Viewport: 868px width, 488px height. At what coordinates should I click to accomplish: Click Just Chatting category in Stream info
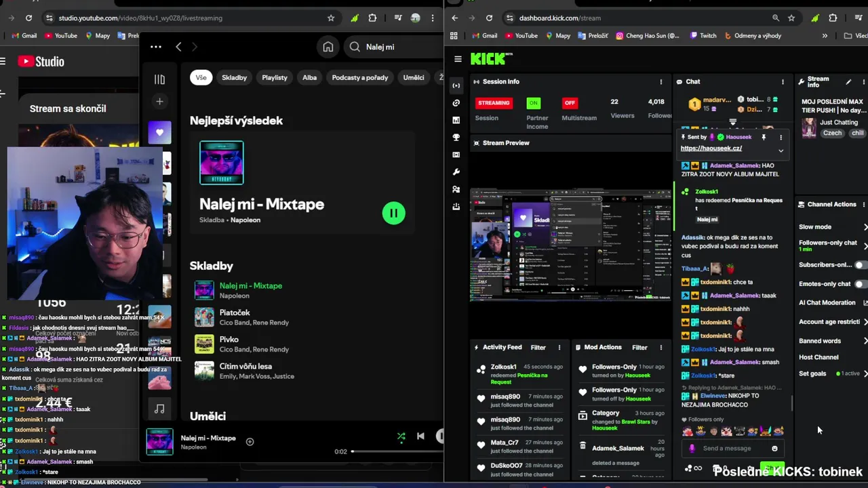point(839,123)
